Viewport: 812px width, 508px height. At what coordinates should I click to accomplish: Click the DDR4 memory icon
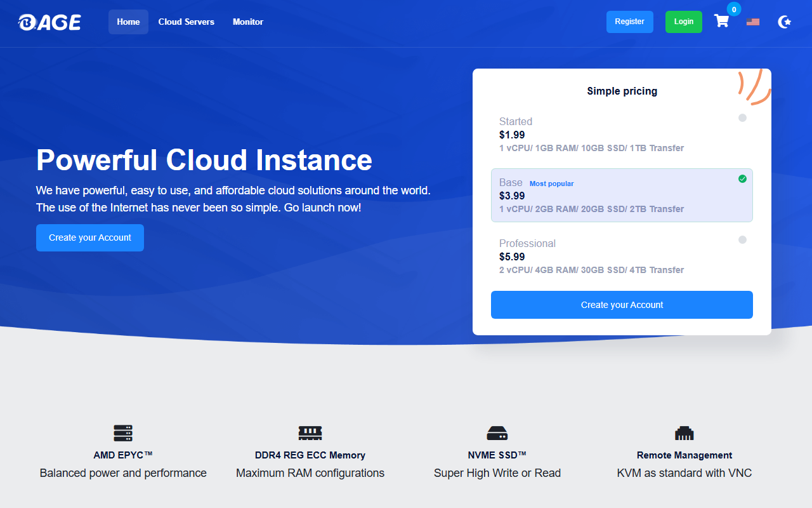(310, 433)
